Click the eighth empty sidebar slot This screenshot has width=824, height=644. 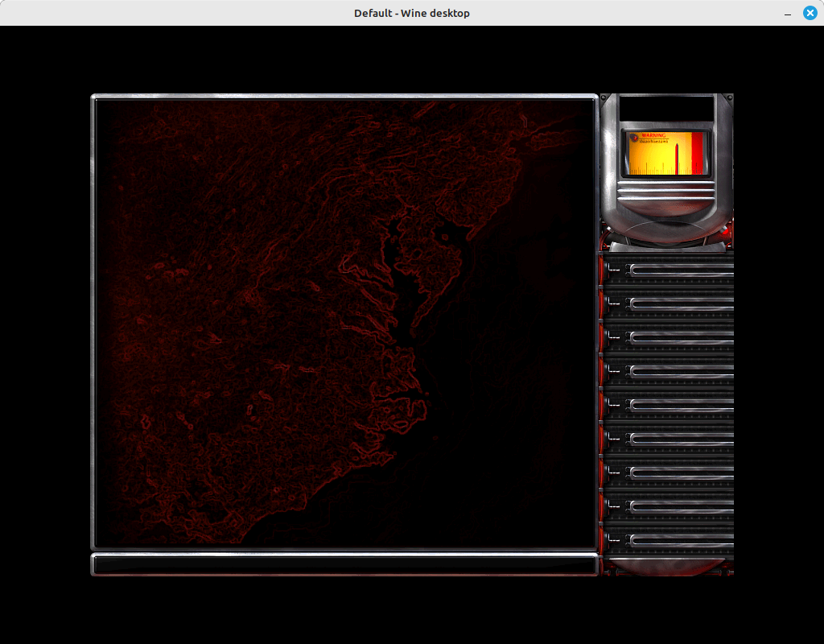point(668,506)
